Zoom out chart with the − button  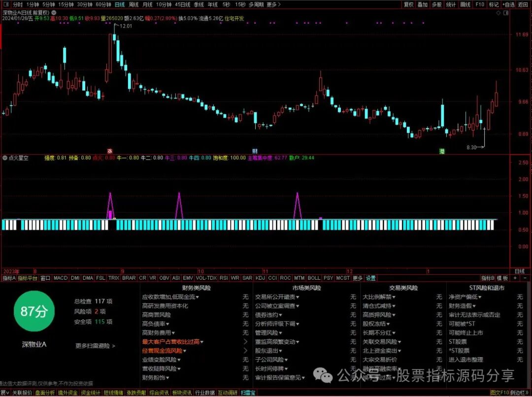525,278
